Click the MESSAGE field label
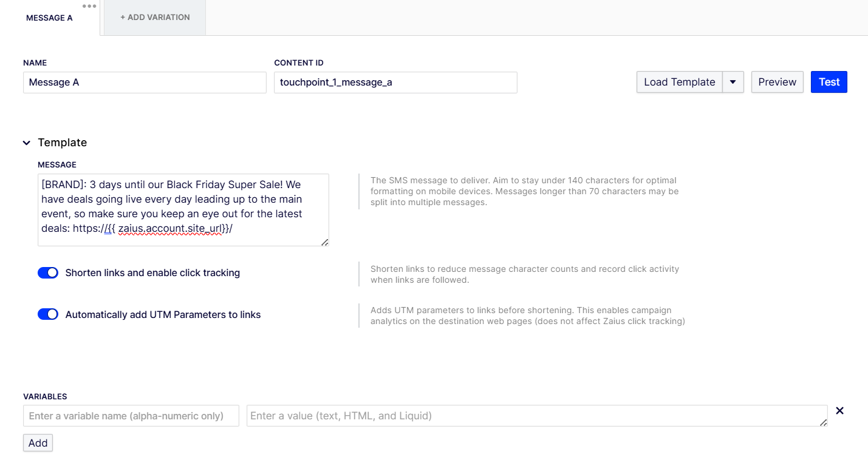 (57, 164)
